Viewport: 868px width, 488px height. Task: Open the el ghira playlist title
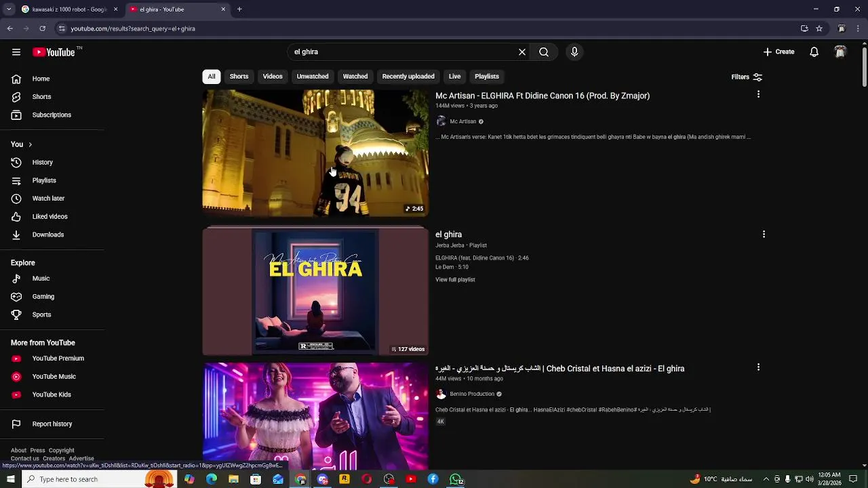click(448, 235)
